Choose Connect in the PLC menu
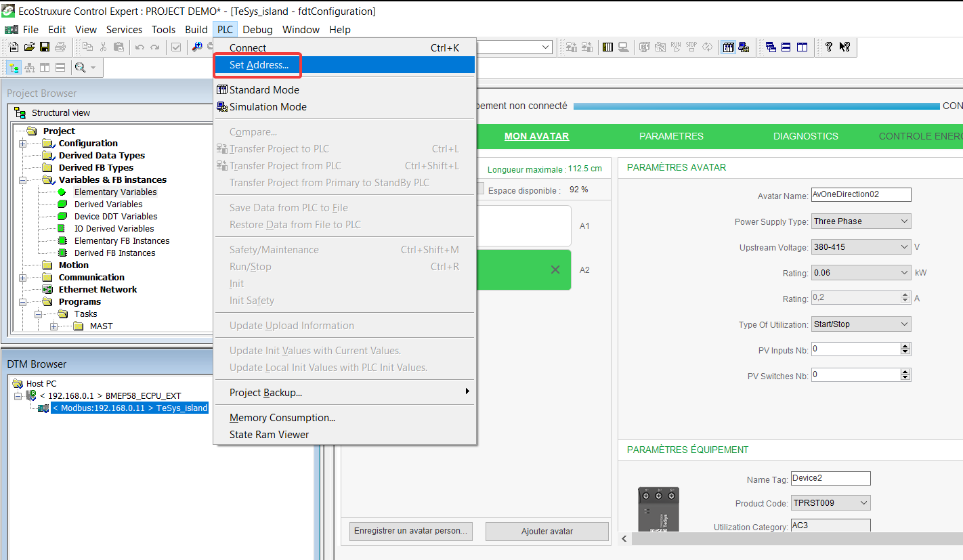 point(345,48)
